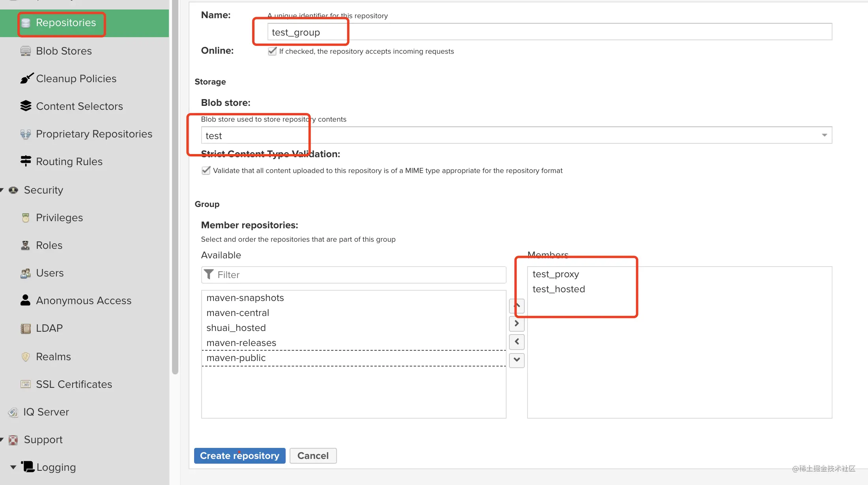Click the Available repositories Filter field

click(x=354, y=275)
